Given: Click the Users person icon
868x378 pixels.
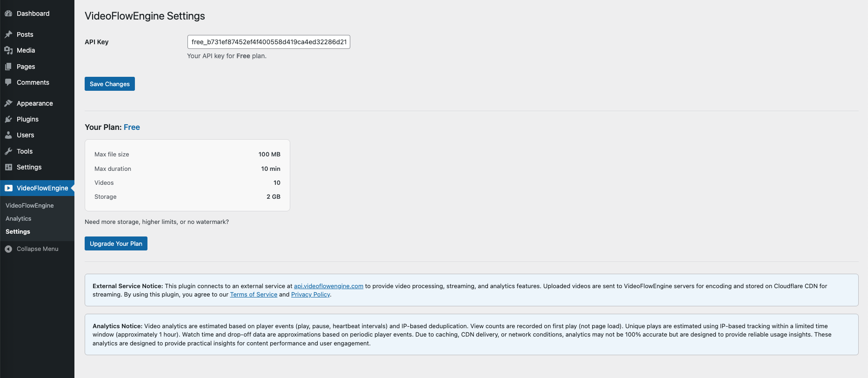Looking at the screenshot, I should (x=8, y=135).
